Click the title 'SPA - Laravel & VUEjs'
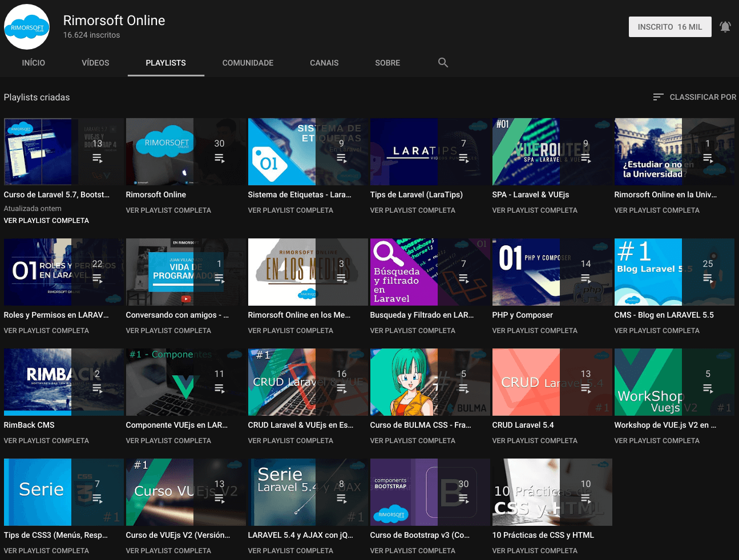This screenshot has width=739, height=560. coord(531,194)
